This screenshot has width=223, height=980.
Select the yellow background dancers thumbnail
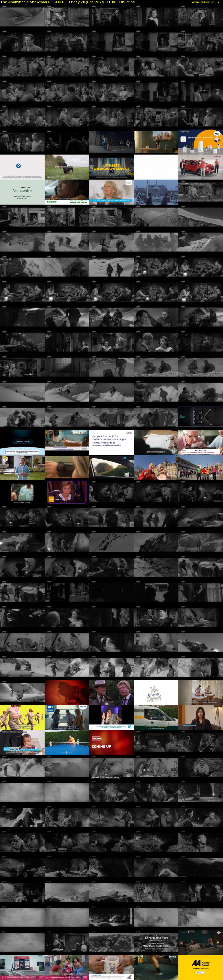coord(22,718)
